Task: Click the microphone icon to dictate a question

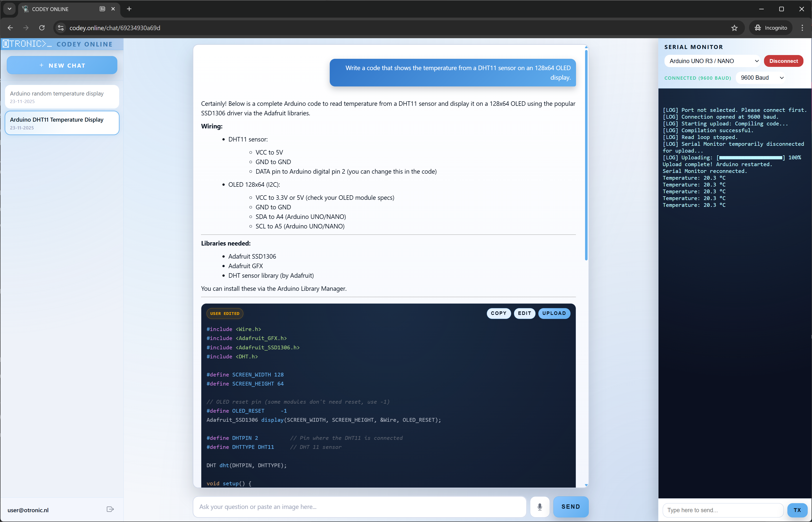Action: point(540,507)
